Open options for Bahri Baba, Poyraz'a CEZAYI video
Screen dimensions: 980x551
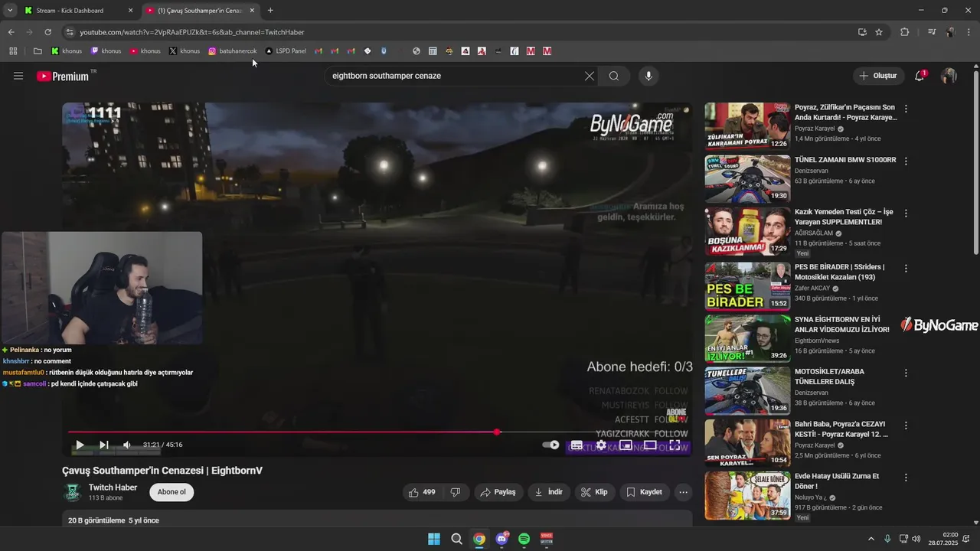pos(906,425)
